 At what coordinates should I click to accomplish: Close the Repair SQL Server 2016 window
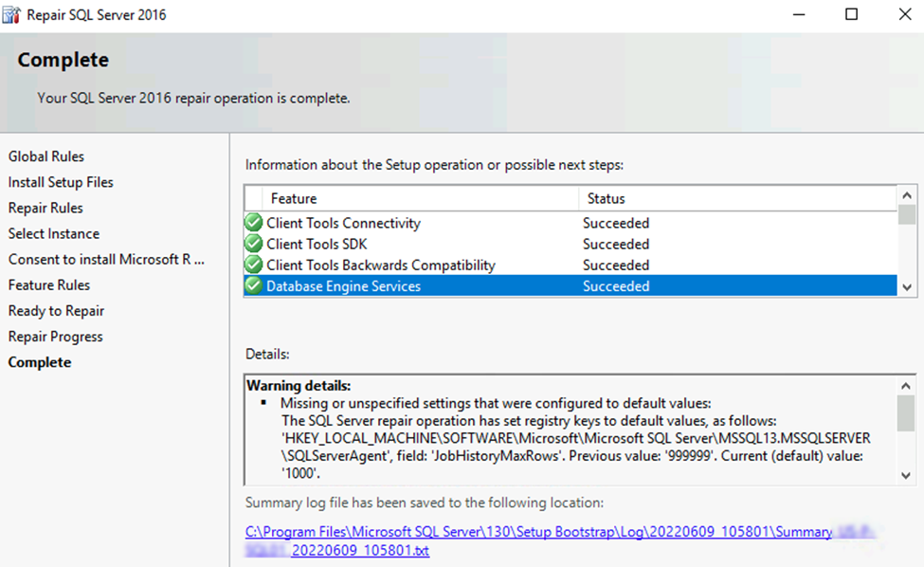pos(905,14)
